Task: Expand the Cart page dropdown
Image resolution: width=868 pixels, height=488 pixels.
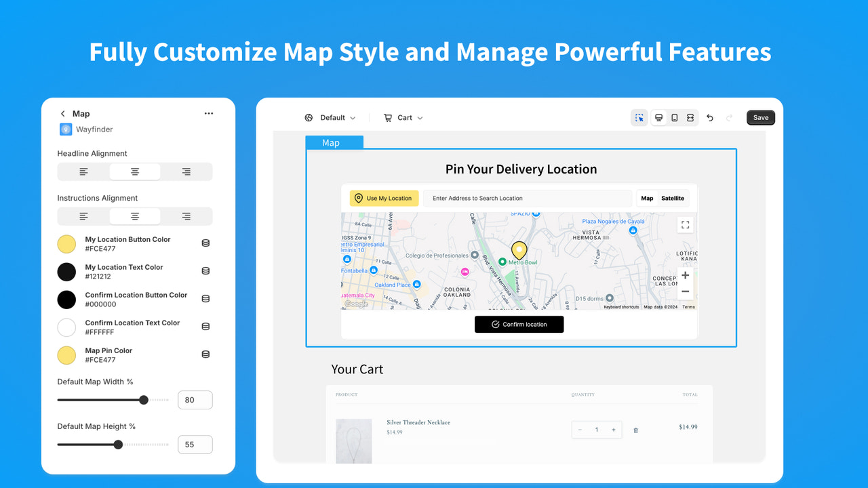Action: coord(403,117)
